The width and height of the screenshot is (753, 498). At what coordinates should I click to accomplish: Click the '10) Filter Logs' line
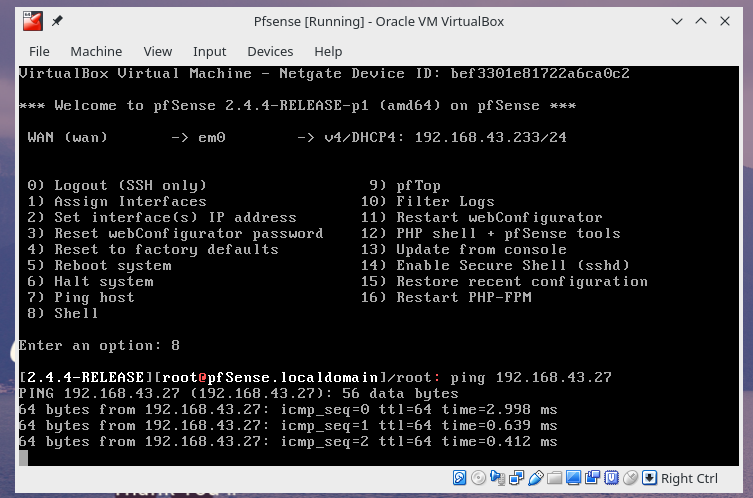pos(427,201)
